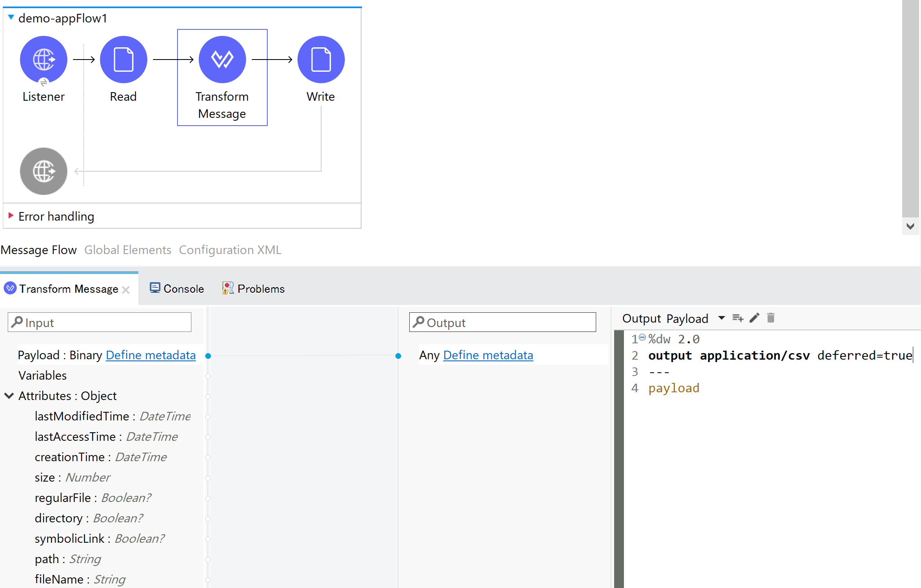
Task: Switch to the Global Elements tab
Action: coord(128,250)
